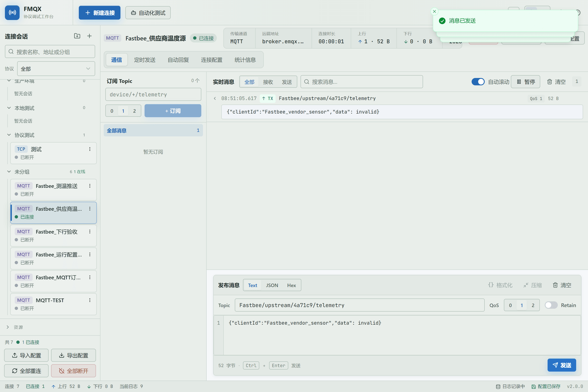Filter messages by 接收
This screenshot has height=392, width=588.
click(x=268, y=82)
